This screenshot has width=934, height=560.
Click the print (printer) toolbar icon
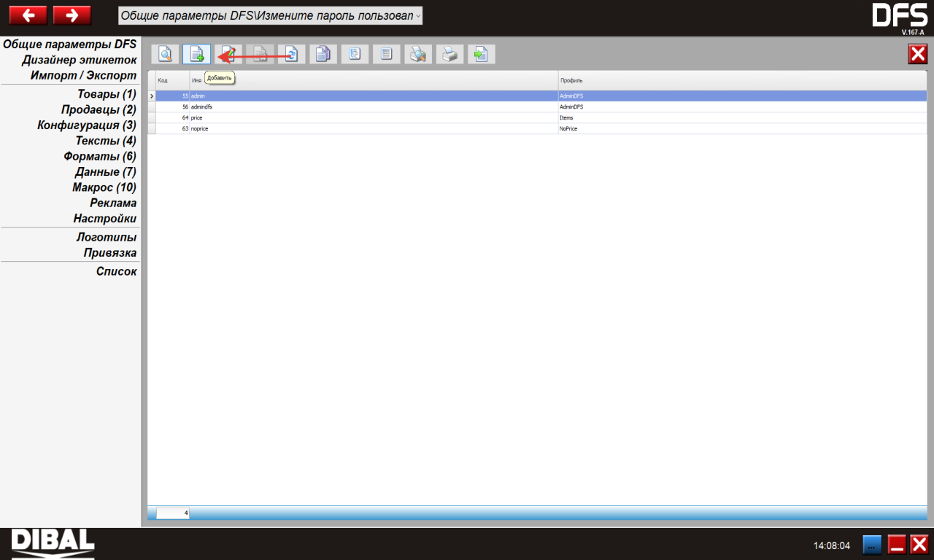click(450, 54)
